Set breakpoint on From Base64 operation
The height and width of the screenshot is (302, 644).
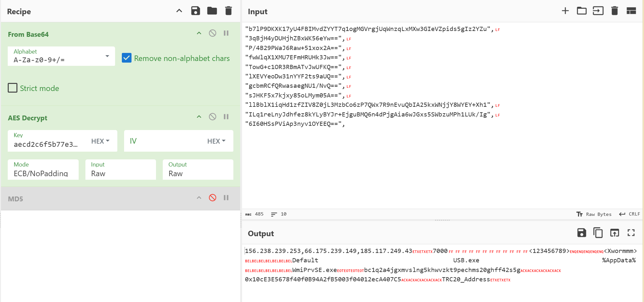tap(226, 33)
